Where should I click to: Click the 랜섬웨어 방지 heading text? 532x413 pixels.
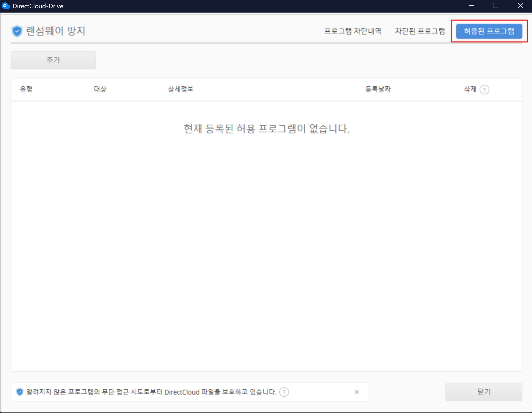(56, 31)
